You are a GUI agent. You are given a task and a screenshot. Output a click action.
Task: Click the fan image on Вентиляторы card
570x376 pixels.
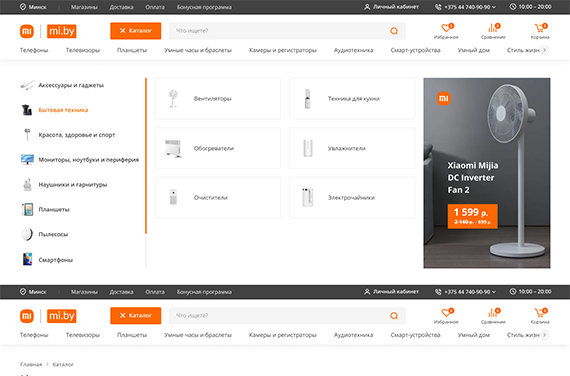pyautogui.click(x=173, y=99)
